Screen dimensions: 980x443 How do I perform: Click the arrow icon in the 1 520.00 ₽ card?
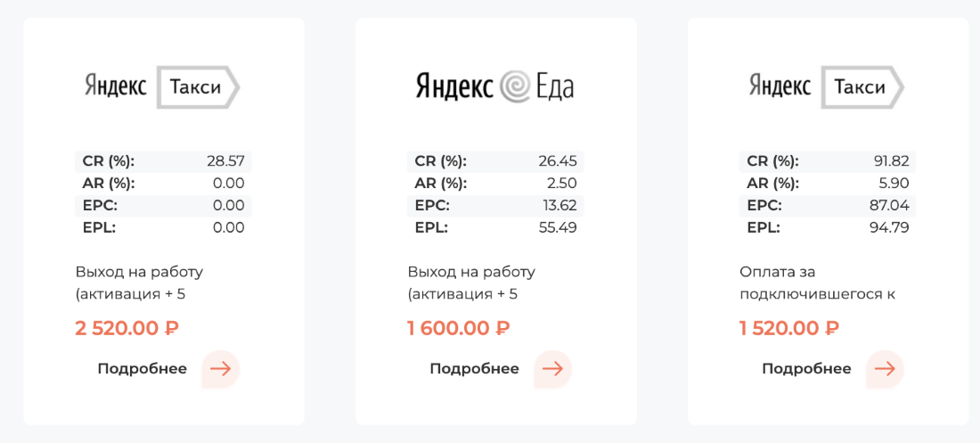pos(885,369)
